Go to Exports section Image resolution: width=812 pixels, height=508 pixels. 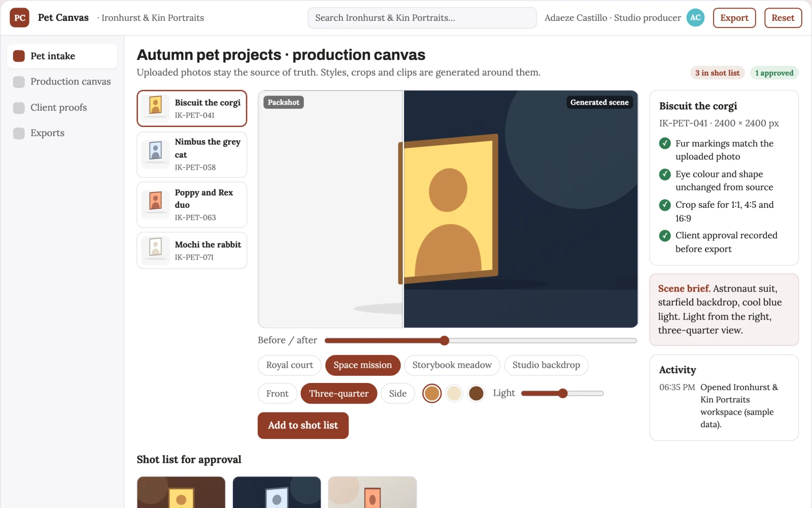coord(62,133)
